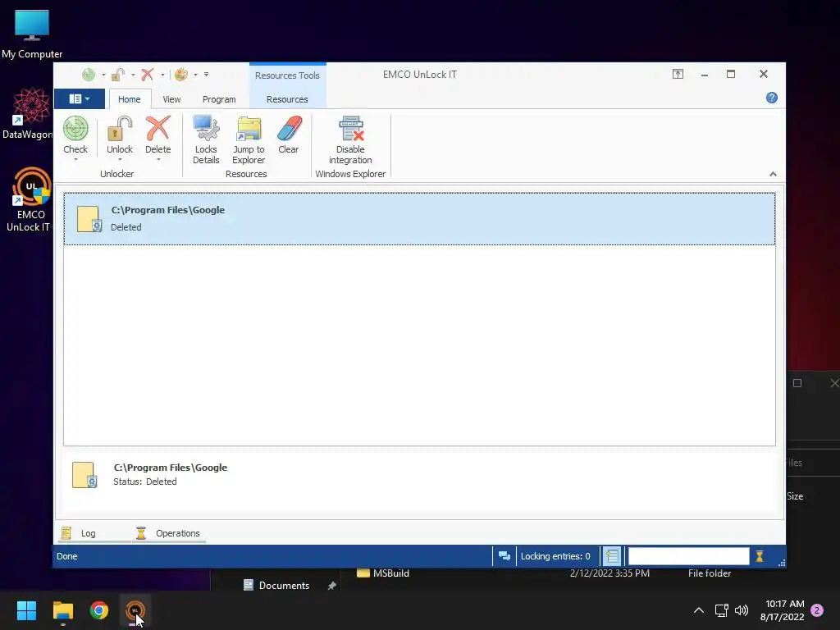Viewport: 840px width, 630px height.
Task: Open the notification badge showing 2
Action: (817, 610)
